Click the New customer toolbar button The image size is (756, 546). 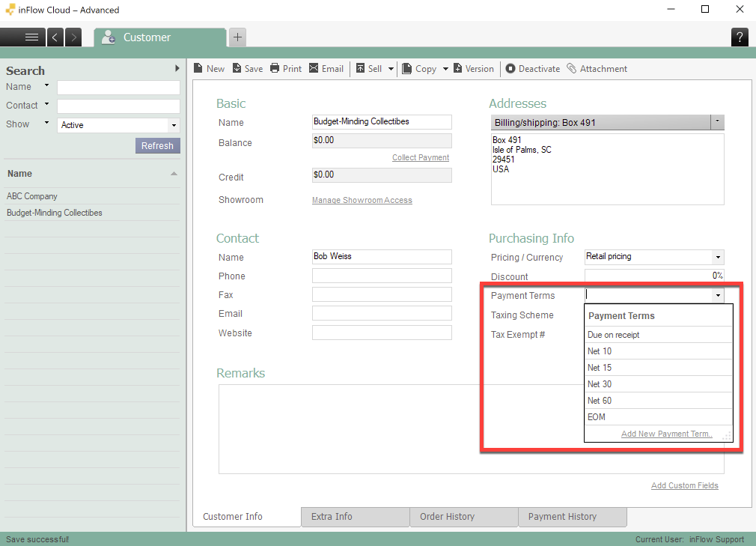[x=210, y=68]
